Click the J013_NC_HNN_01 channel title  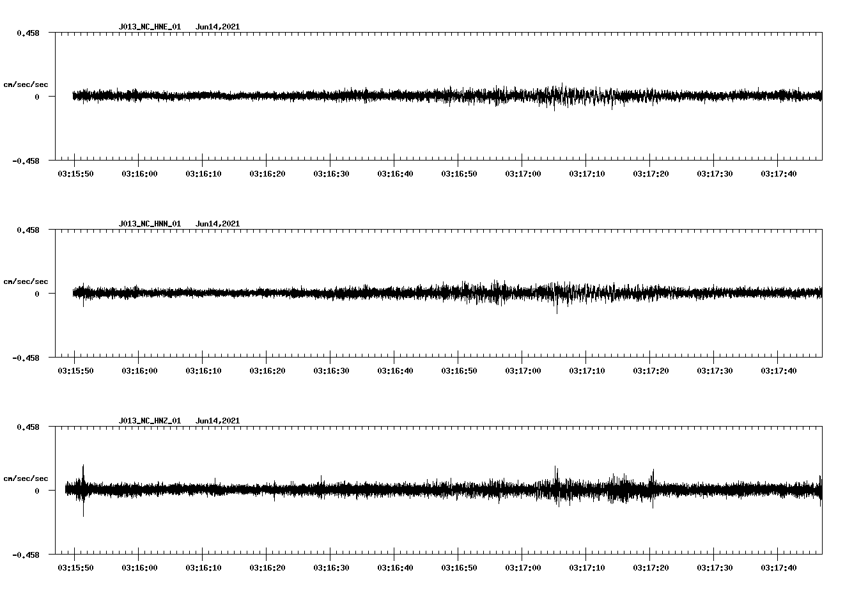[150, 224]
